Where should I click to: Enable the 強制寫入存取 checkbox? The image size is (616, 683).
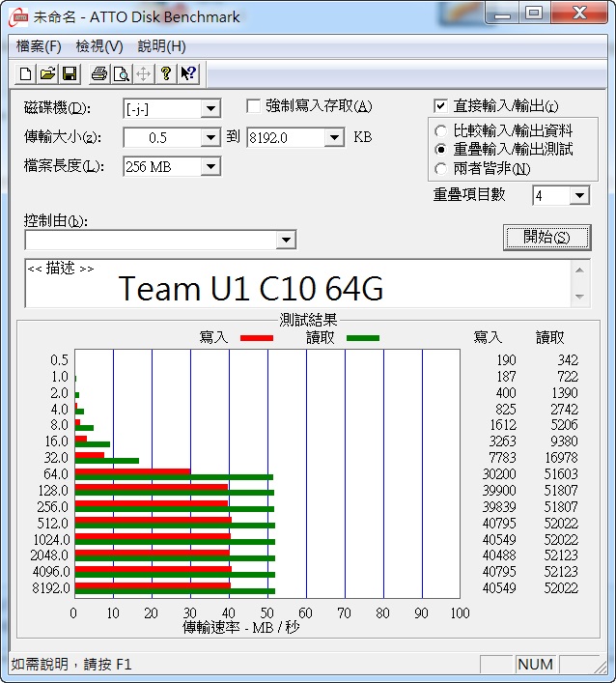tap(253, 106)
